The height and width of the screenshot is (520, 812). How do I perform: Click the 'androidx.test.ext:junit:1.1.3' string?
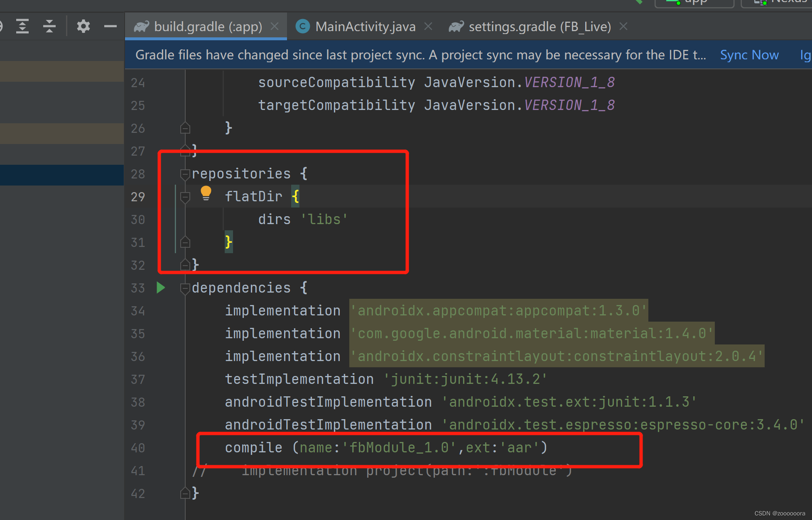[569, 402]
